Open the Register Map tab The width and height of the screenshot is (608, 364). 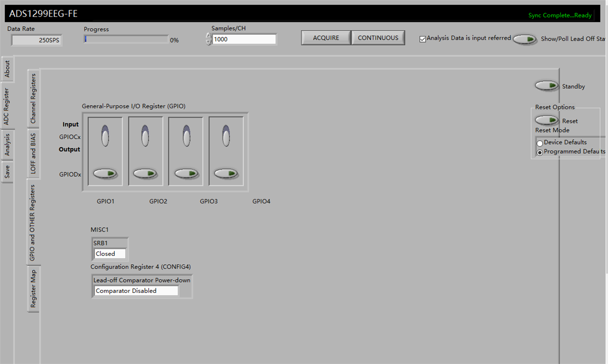tap(33, 289)
